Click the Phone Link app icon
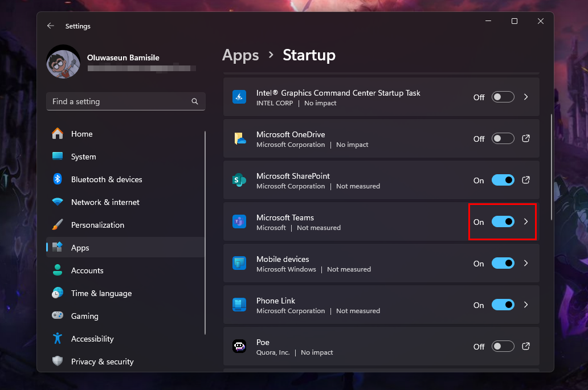This screenshot has width=588, height=390. click(x=239, y=305)
